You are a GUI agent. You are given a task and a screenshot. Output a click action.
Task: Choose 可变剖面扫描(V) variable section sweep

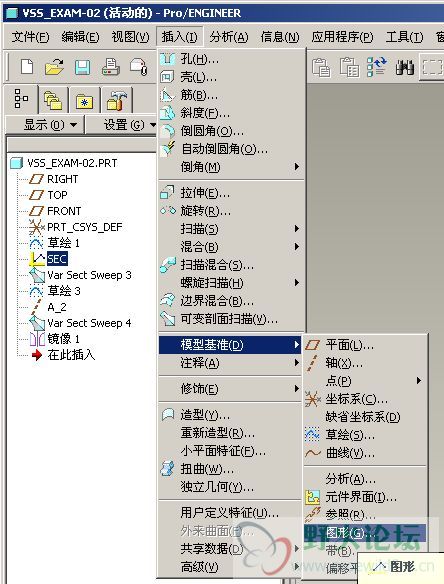(x=232, y=319)
